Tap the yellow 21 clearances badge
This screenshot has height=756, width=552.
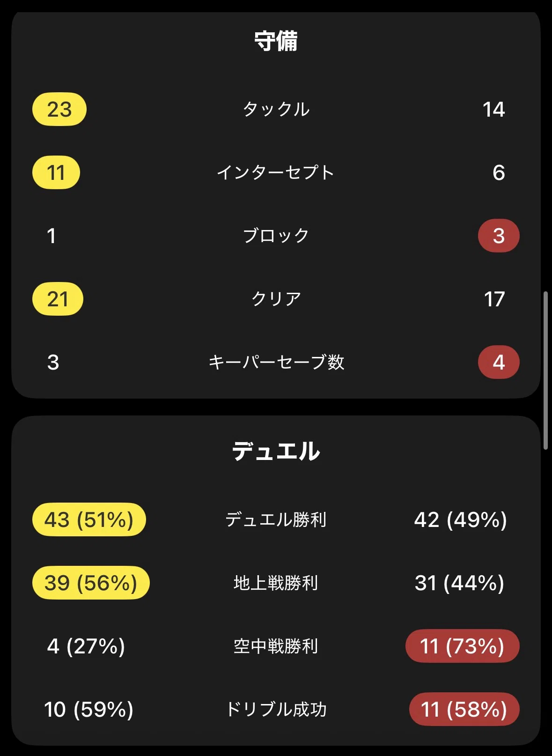58,299
